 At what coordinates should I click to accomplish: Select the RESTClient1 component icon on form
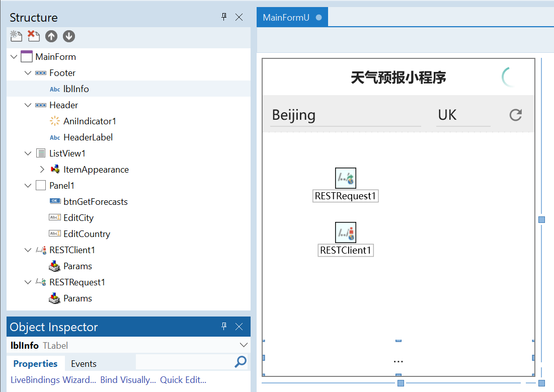click(x=345, y=232)
